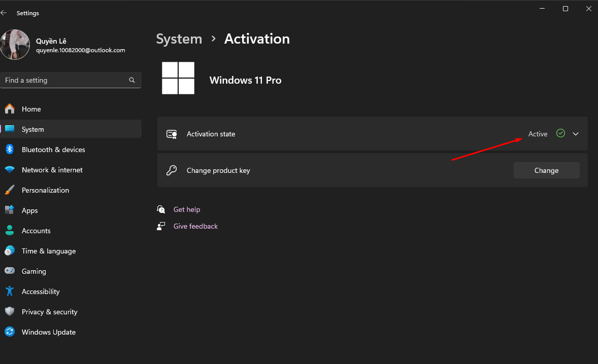Image resolution: width=598 pixels, height=364 pixels.
Task: Select the Windows Update icon
Action: pyautogui.click(x=9, y=332)
